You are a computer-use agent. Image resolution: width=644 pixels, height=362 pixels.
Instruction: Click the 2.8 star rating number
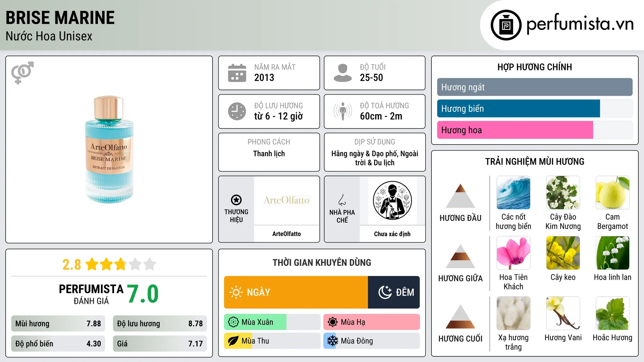(x=71, y=265)
